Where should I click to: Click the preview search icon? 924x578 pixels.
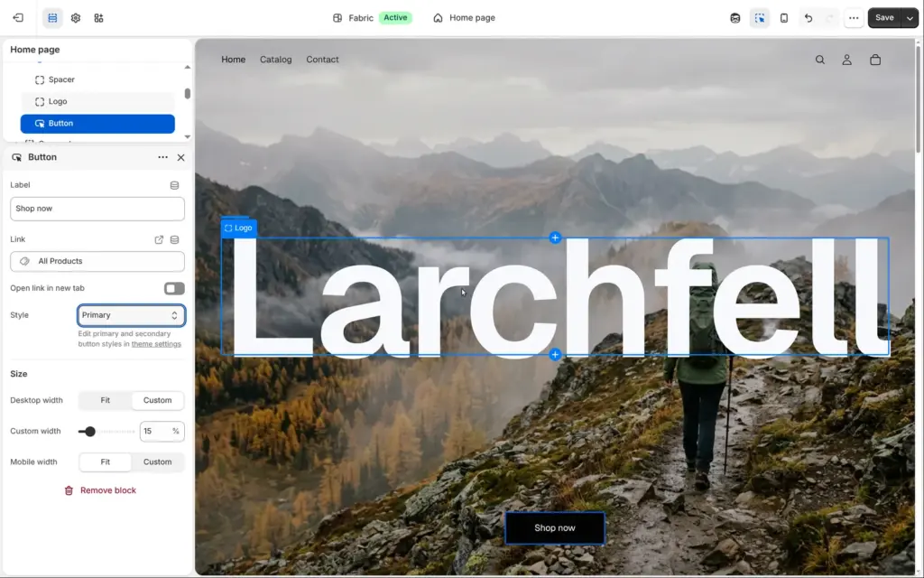point(819,60)
